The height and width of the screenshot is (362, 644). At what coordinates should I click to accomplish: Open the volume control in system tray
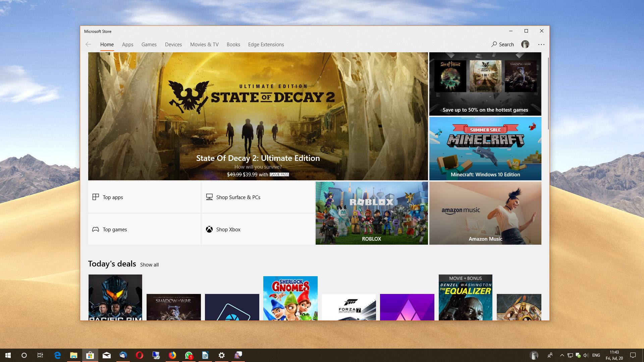pos(586,355)
